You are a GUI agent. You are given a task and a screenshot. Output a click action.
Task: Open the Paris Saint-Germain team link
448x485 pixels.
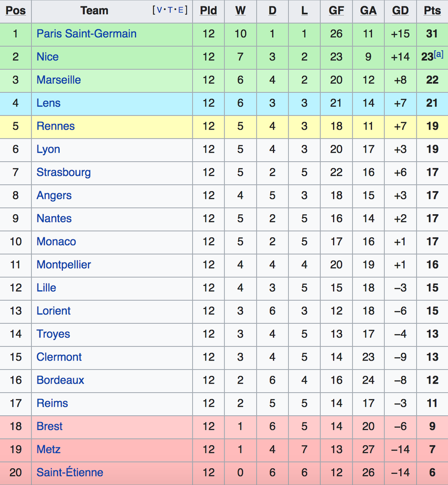[86, 34]
